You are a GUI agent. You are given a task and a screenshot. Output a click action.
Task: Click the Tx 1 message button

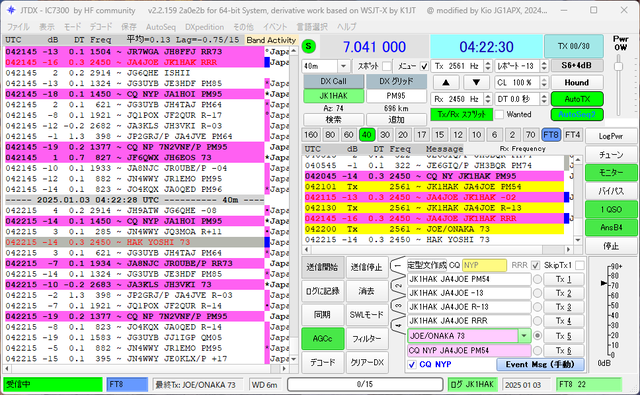click(563, 280)
